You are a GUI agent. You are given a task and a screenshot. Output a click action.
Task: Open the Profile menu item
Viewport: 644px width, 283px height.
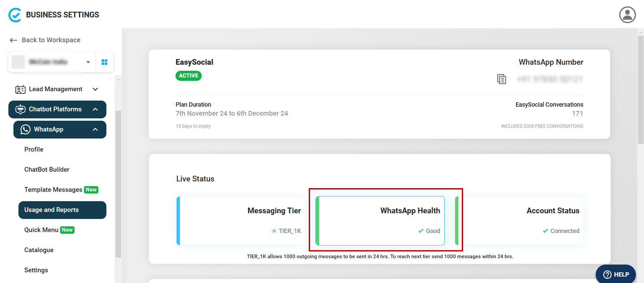(x=34, y=150)
